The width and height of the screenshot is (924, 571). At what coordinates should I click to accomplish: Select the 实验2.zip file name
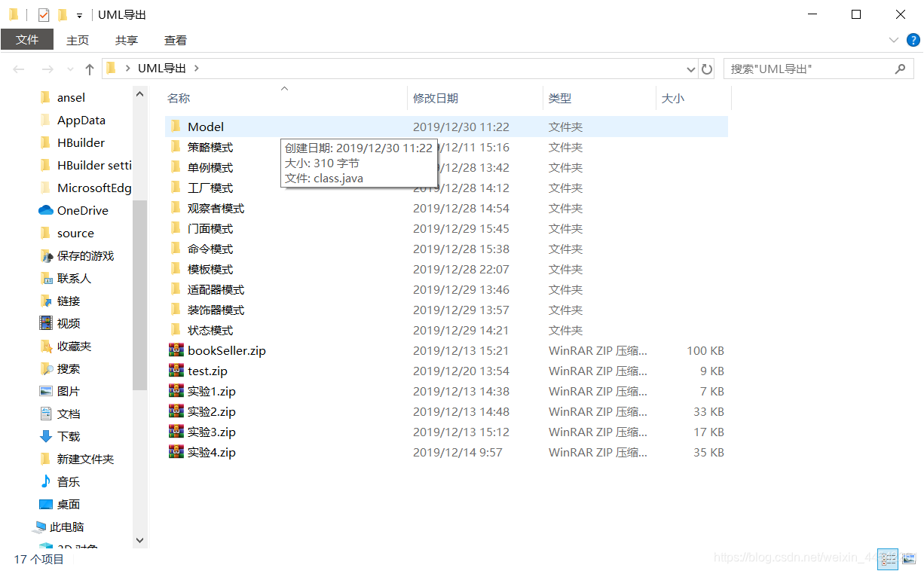(x=212, y=411)
